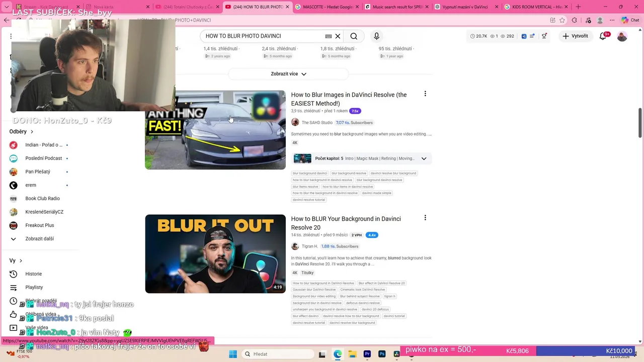The width and height of the screenshot is (644, 362).
Task: Click the trophy extension icon in YouTube header
Action: (544, 36)
